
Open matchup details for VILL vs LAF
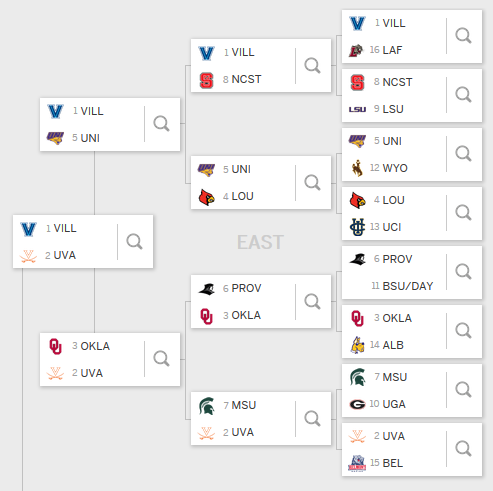coord(463,36)
